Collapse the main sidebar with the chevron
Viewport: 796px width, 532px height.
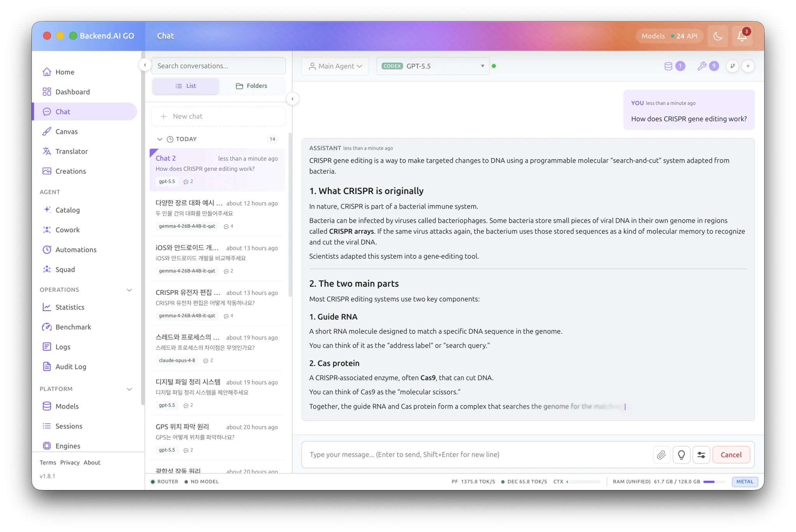(145, 65)
